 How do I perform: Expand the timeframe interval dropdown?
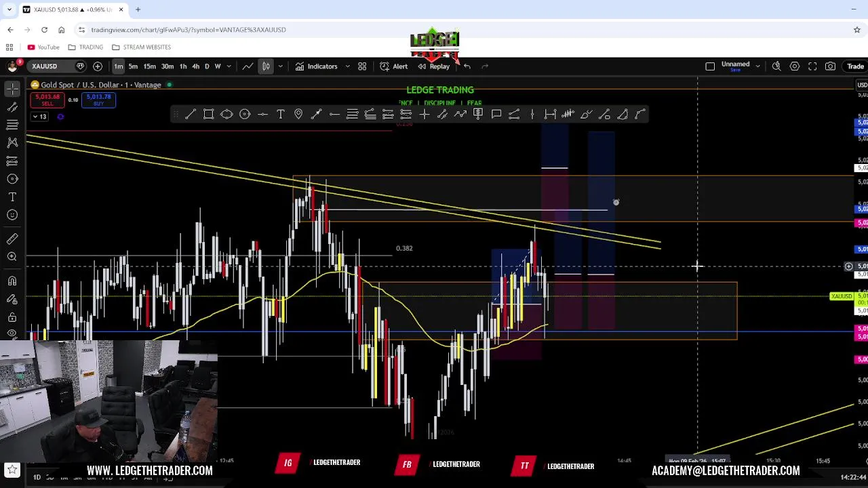point(229,66)
